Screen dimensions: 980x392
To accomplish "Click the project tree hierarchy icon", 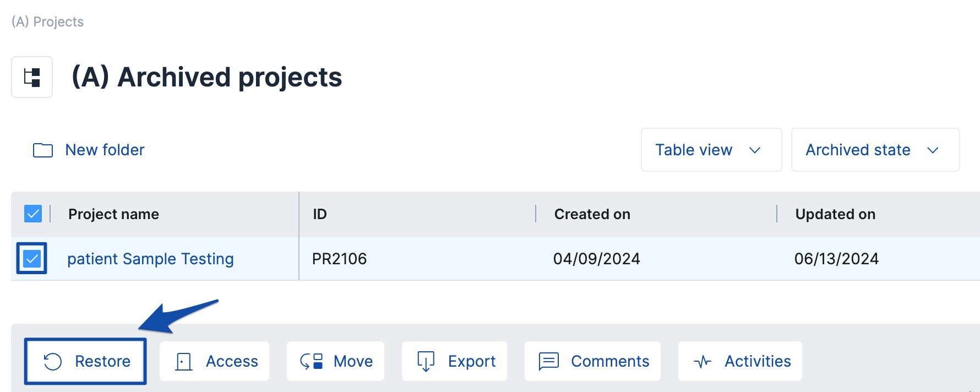I will click(32, 77).
